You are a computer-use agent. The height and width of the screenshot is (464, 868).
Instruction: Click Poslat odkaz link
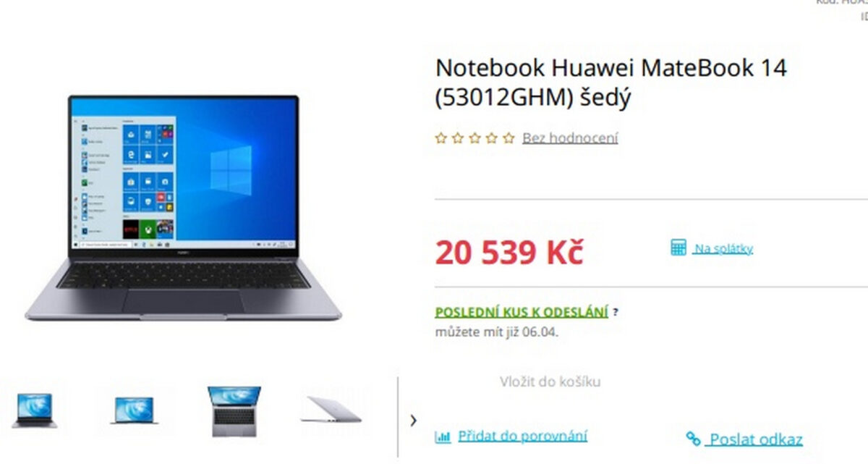(756, 439)
